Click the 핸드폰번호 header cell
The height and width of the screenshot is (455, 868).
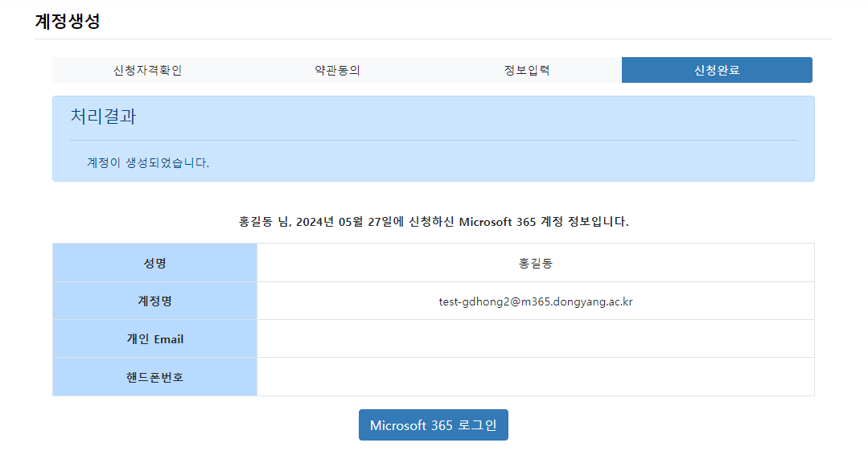pos(155,377)
